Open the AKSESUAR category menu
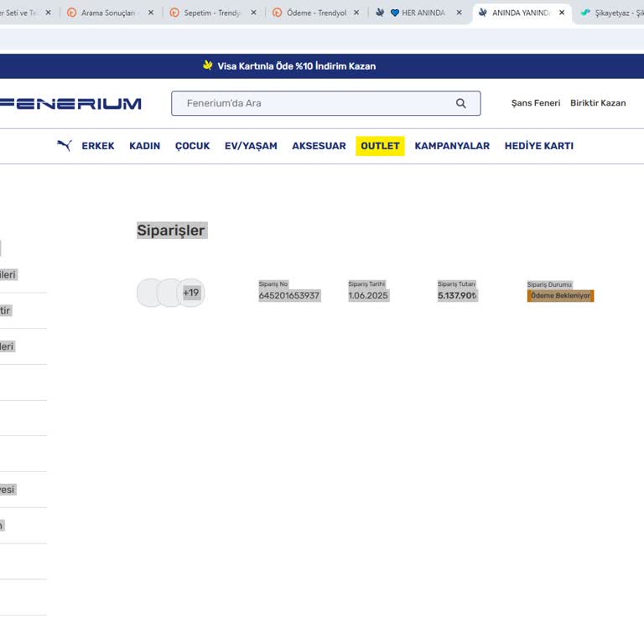The image size is (644, 644). click(319, 146)
